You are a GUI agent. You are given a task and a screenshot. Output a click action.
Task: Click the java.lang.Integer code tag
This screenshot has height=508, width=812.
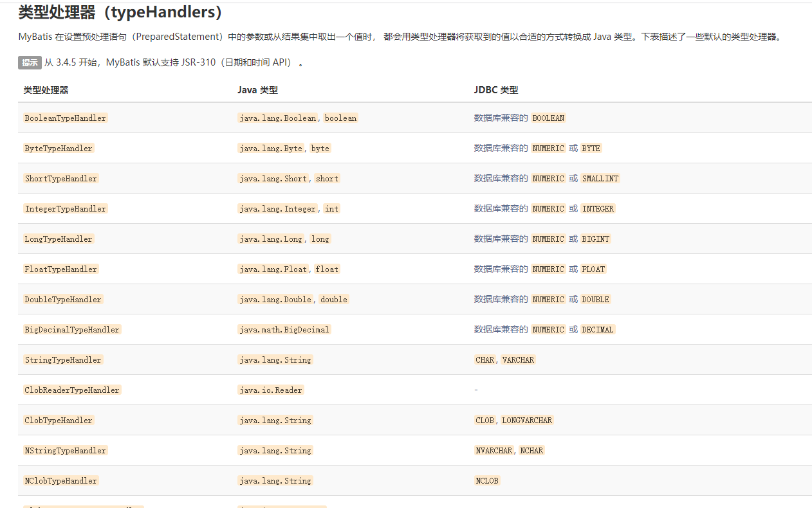[x=278, y=208]
